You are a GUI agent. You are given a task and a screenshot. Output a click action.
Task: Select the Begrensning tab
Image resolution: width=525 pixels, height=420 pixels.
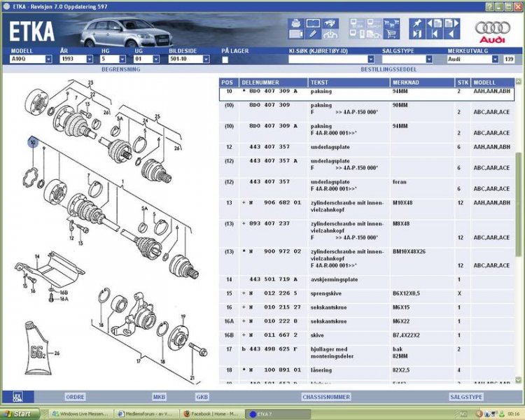click(x=121, y=71)
